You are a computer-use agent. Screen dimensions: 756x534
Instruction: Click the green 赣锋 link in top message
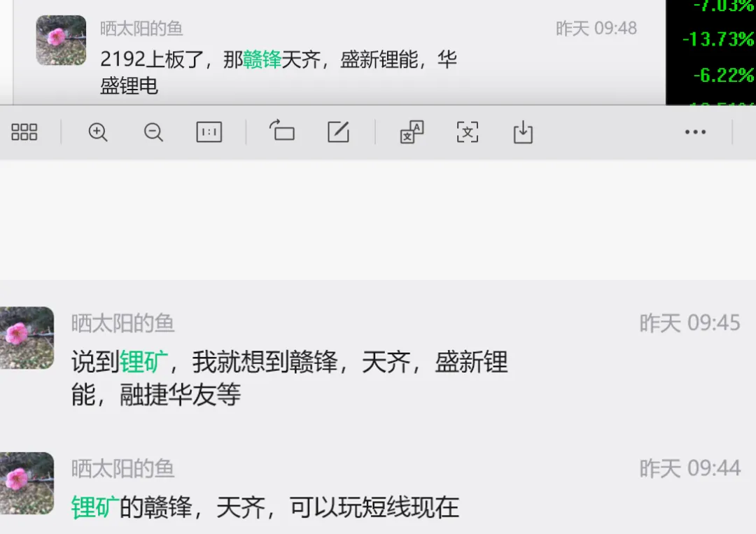click(262, 59)
